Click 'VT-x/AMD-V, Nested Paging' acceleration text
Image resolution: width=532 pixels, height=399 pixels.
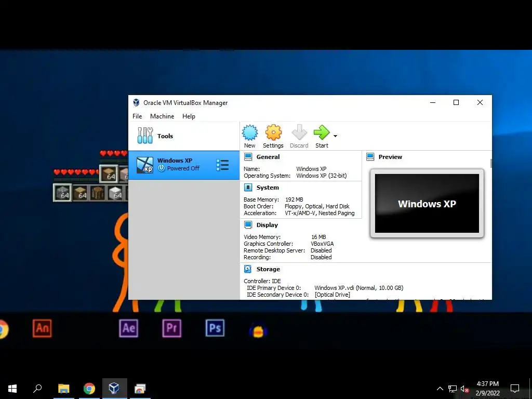click(x=320, y=213)
